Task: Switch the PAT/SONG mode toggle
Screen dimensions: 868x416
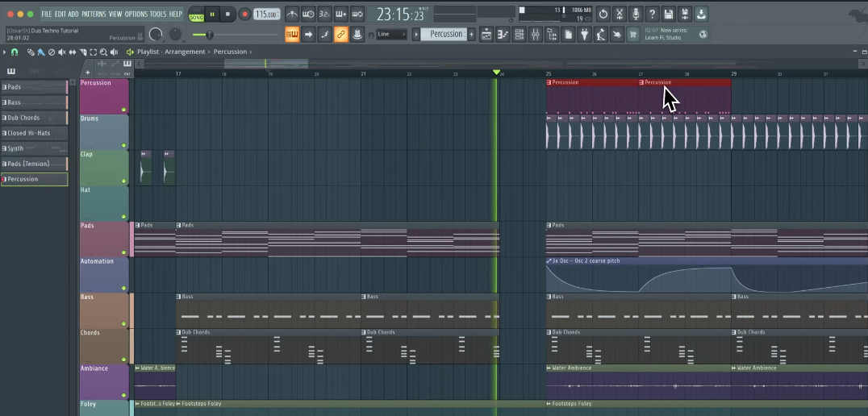Action: pos(196,14)
